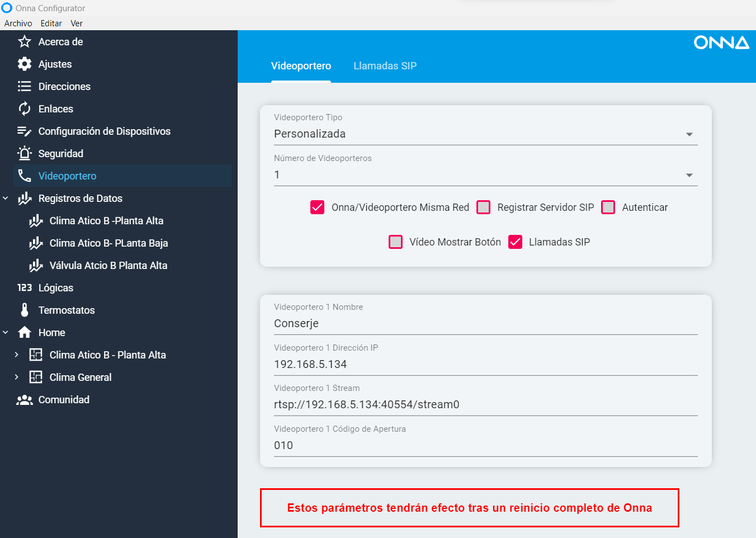Viewport: 756px width, 538px height.
Task: Switch to the Llamadas SIP tab
Action: point(385,66)
